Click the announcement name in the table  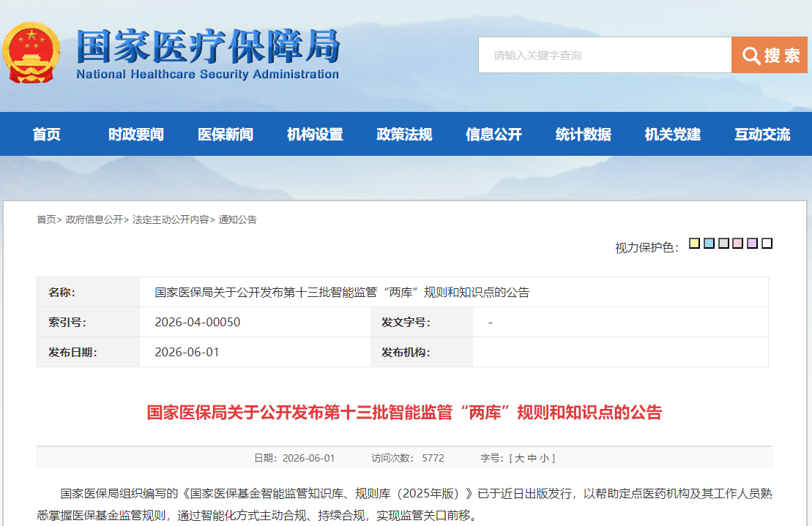tap(342, 292)
